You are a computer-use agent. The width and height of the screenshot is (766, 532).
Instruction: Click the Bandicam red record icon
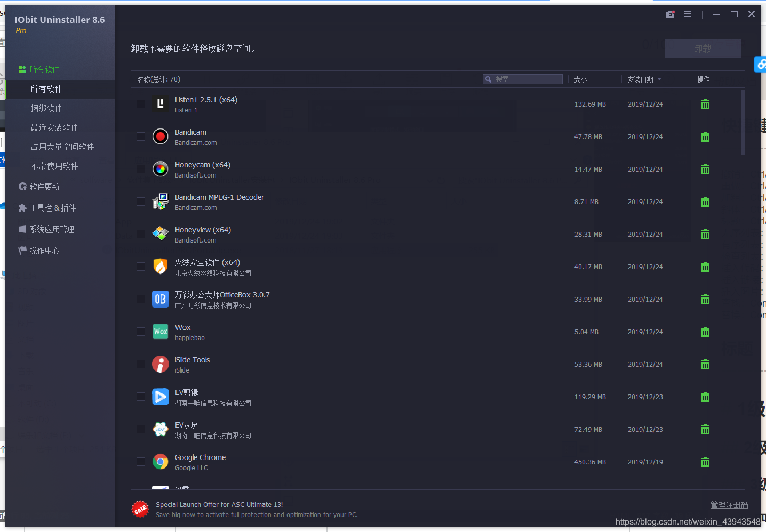point(160,136)
